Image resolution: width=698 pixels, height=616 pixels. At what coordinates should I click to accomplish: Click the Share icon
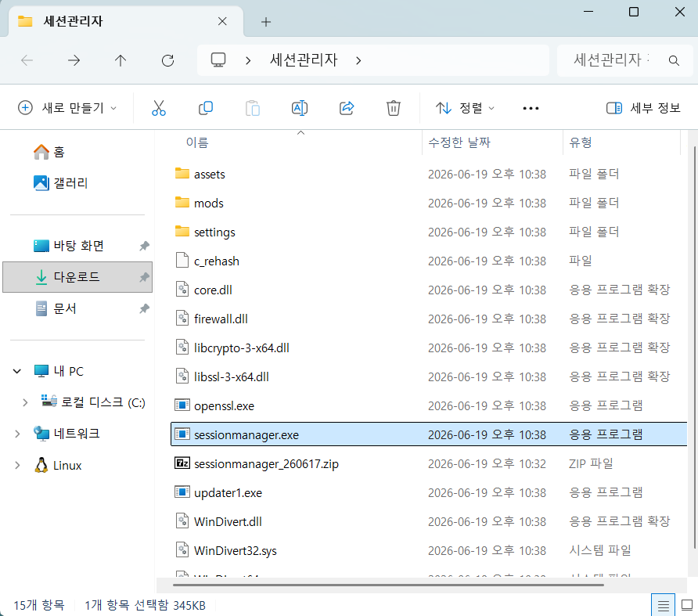(x=347, y=108)
